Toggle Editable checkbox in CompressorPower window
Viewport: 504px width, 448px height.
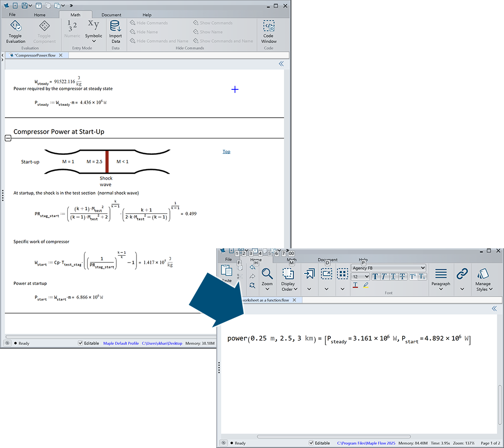click(x=81, y=343)
